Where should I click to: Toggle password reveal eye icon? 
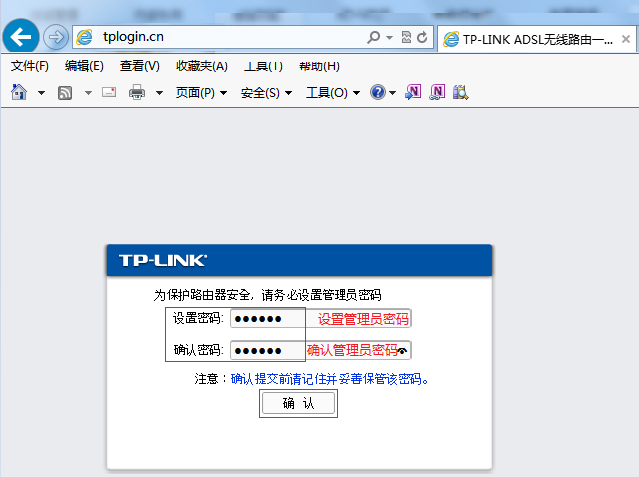402,351
